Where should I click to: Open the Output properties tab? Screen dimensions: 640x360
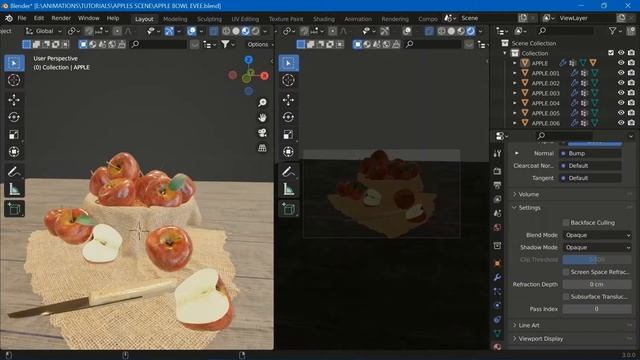pyautogui.click(x=497, y=185)
